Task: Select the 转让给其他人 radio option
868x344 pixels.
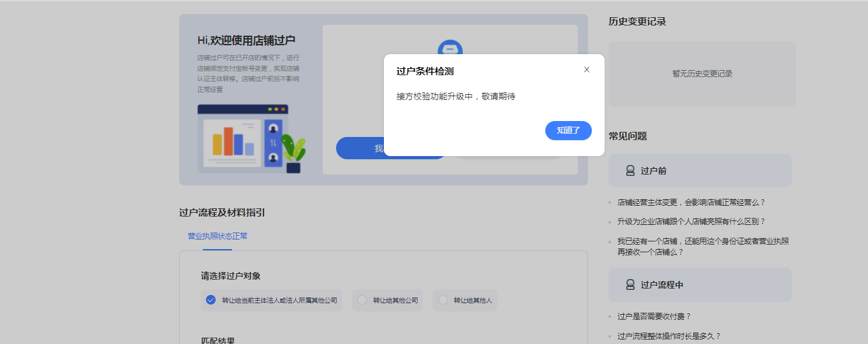Action: click(x=465, y=300)
